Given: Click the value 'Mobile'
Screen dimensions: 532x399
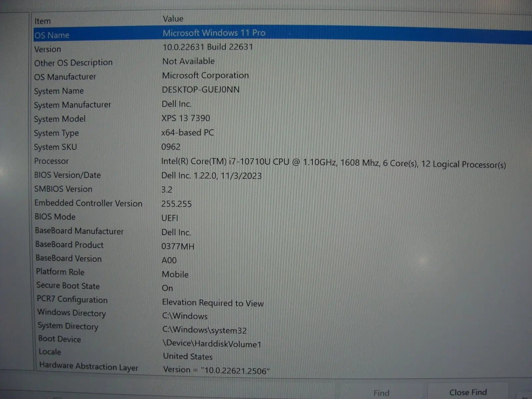Looking at the screenshot, I should pos(175,274).
